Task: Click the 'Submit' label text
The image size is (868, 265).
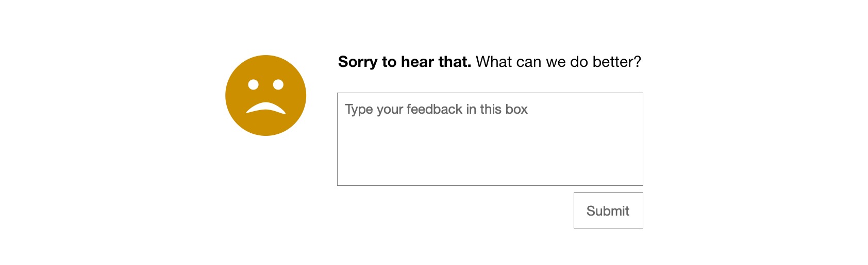Action: pyautogui.click(x=608, y=211)
